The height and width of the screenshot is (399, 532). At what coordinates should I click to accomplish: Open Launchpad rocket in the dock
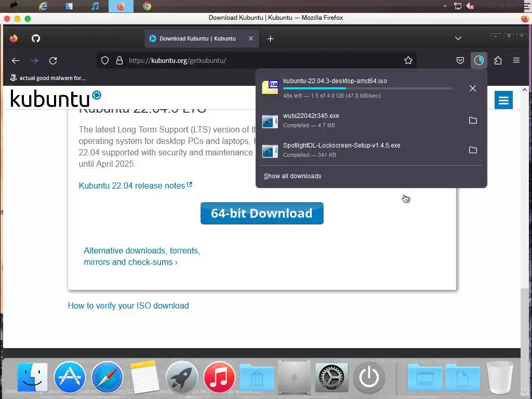click(181, 377)
